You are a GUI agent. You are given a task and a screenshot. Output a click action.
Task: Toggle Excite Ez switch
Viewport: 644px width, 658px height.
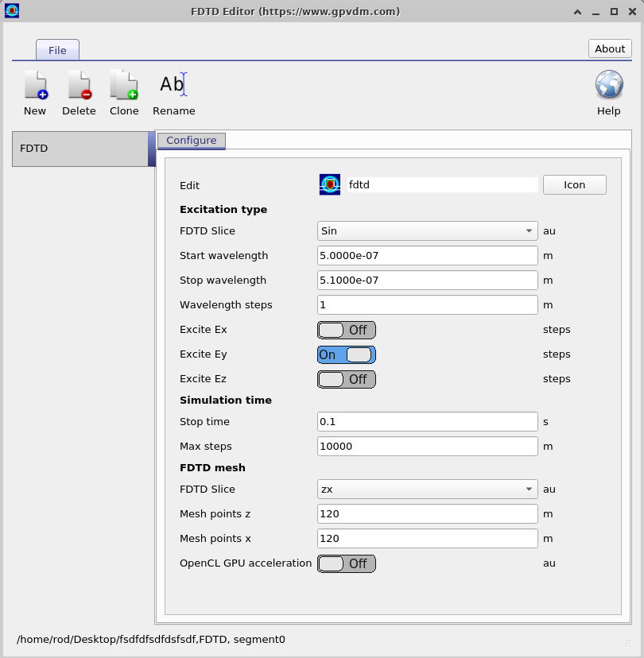point(346,379)
